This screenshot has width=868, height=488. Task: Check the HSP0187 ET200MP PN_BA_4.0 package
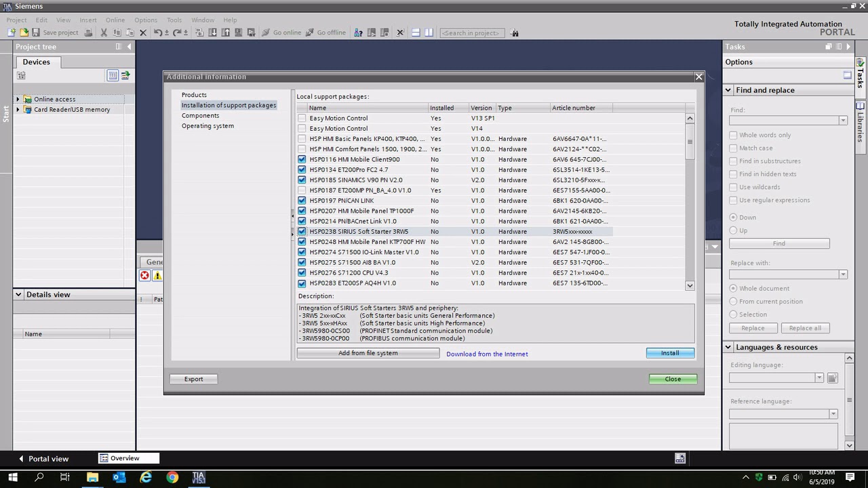tap(301, 190)
